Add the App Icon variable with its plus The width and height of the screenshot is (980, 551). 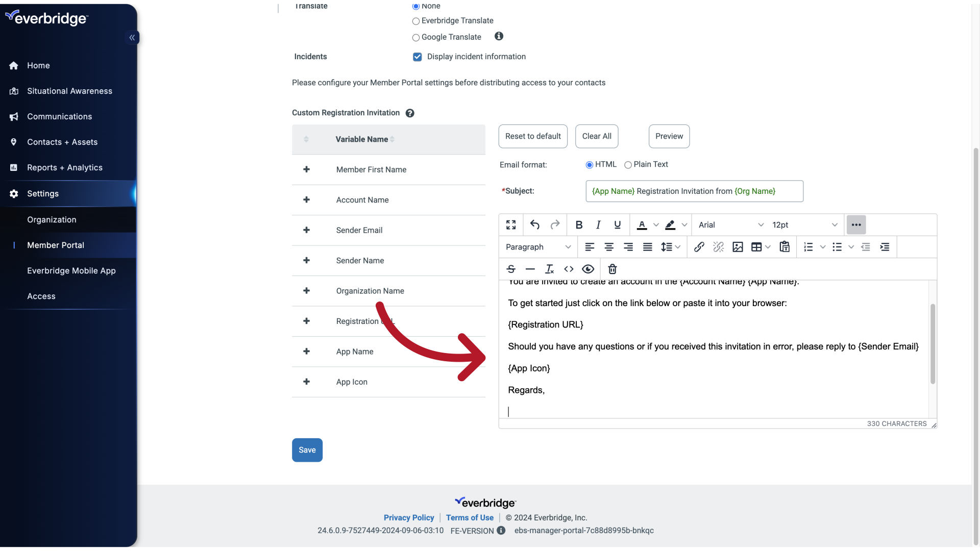tap(307, 382)
